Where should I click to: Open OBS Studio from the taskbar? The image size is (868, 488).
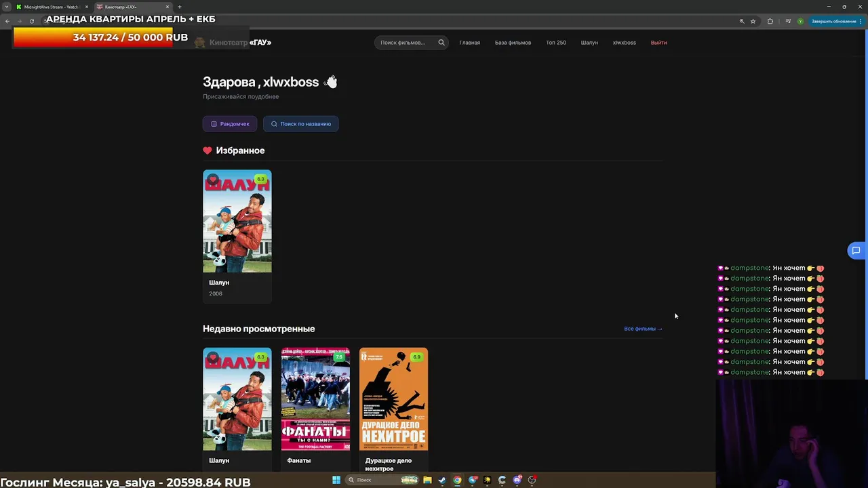coord(532,480)
